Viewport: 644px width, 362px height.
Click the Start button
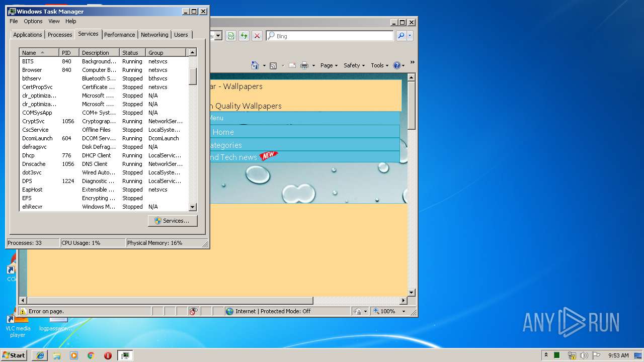point(14,355)
